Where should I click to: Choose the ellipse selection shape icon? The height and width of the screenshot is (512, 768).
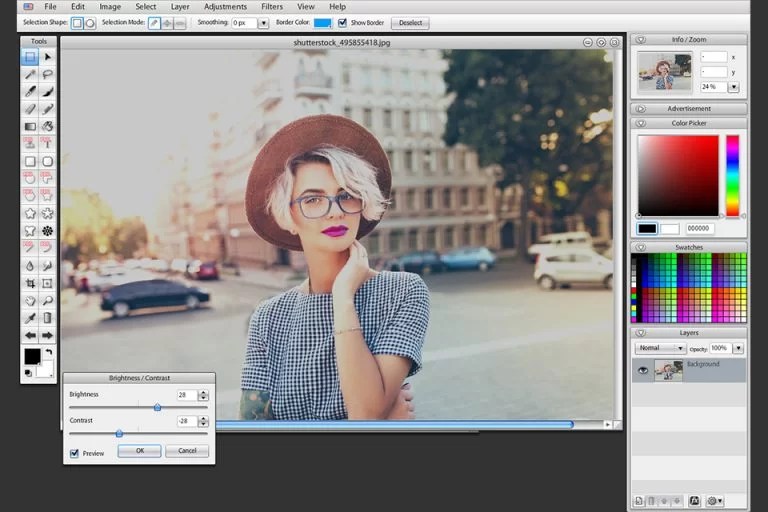pyautogui.click(x=90, y=23)
